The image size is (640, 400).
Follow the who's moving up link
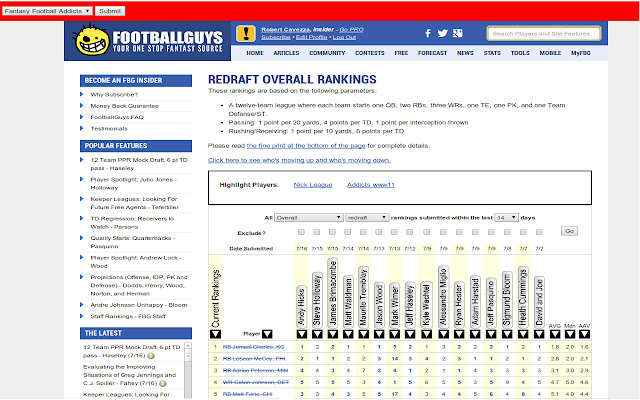(299, 160)
